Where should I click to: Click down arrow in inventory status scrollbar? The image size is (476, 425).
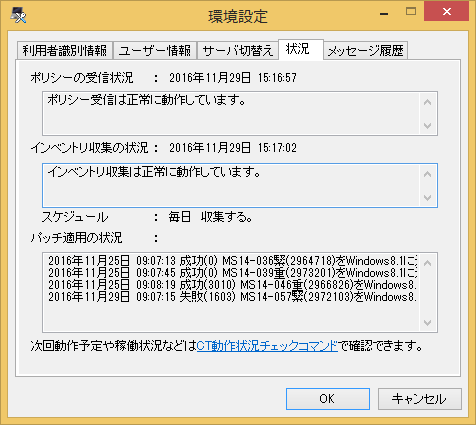click(x=428, y=198)
